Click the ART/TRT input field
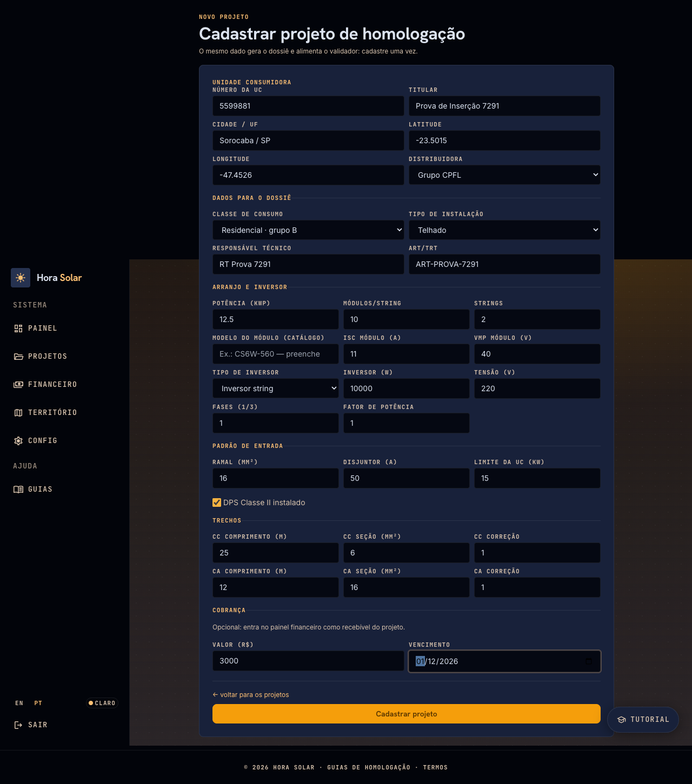The width and height of the screenshot is (692, 784). coord(504,264)
